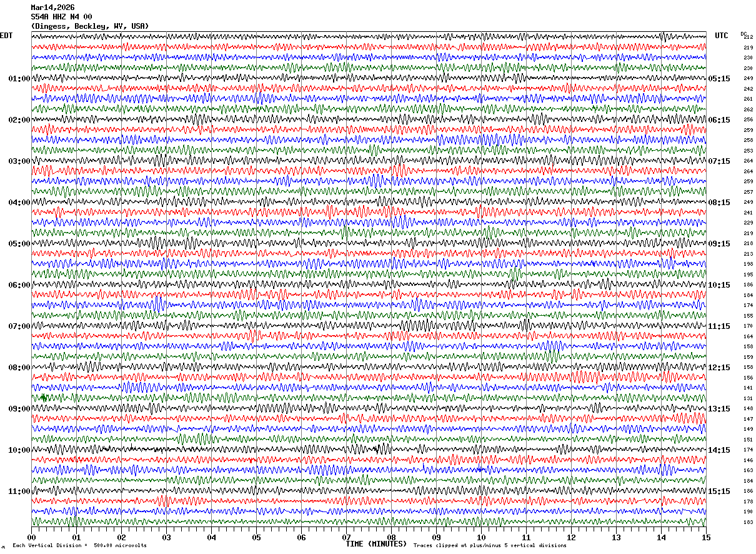This screenshot has width=756, height=554.
Task: Click the 15:15 UTC row label
Action: point(719,491)
